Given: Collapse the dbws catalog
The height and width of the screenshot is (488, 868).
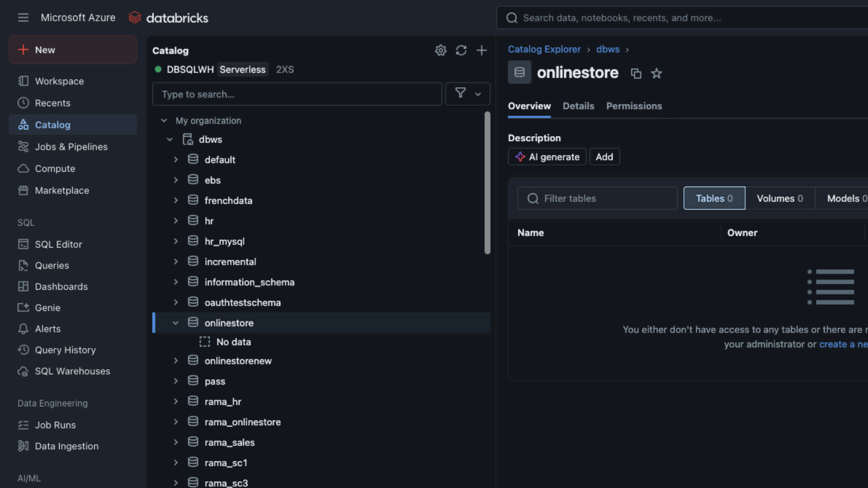Looking at the screenshot, I should 170,139.
